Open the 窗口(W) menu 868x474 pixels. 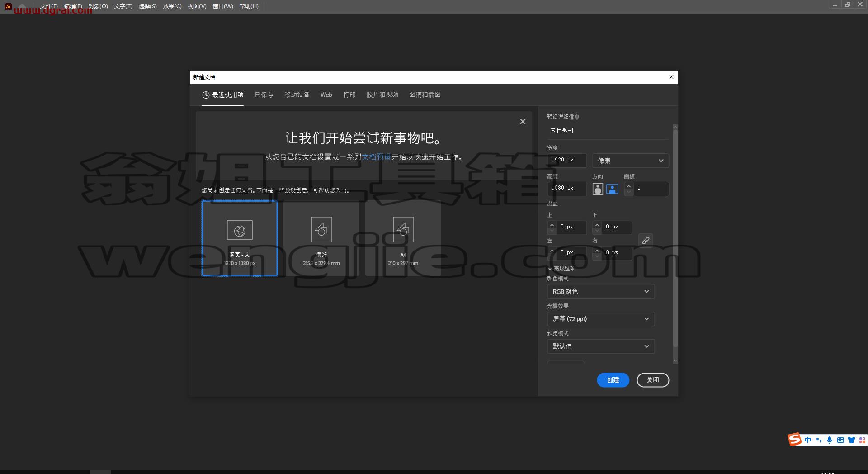(x=223, y=6)
